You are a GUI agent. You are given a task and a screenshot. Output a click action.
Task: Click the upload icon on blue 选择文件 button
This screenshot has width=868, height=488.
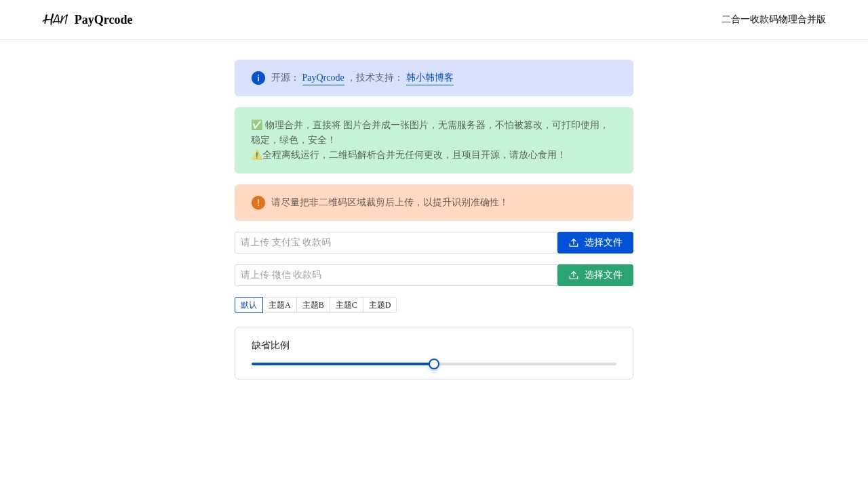coord(574,242)
